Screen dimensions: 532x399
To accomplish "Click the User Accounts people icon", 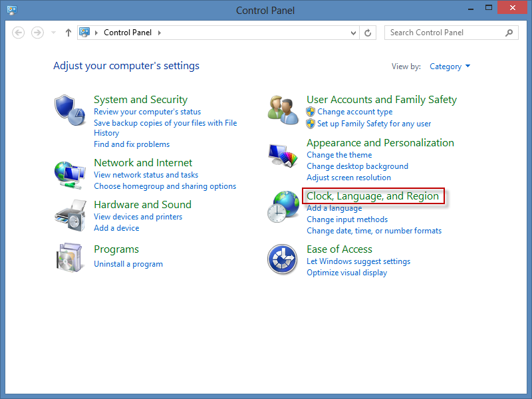I will coord(283,110).
